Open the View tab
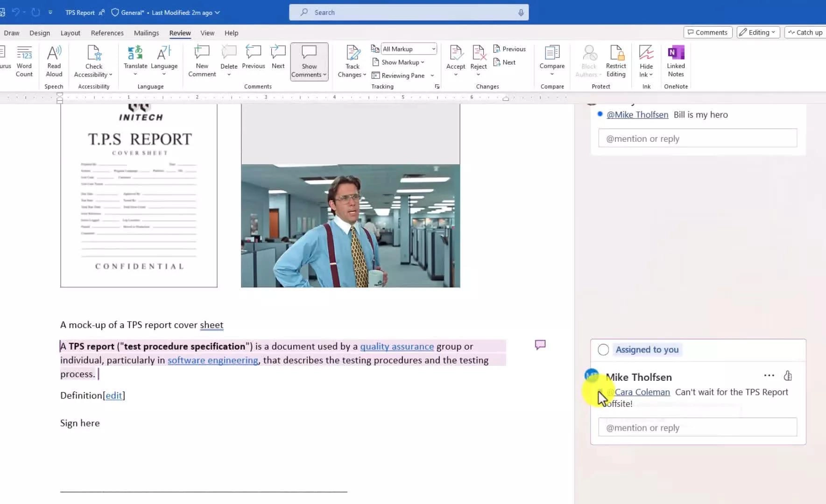Screen dimensions: 826x504 point(207,33)
